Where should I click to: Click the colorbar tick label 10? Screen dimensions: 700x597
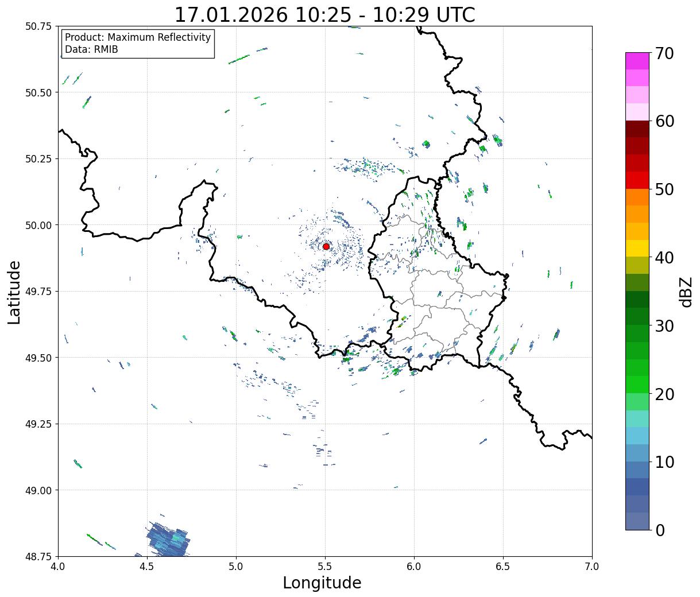click(664, 462)
